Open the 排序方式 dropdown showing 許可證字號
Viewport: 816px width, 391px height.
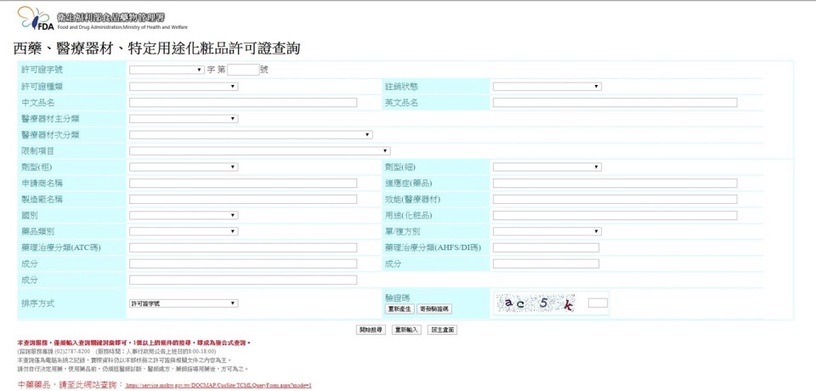[x=184, y=303]
